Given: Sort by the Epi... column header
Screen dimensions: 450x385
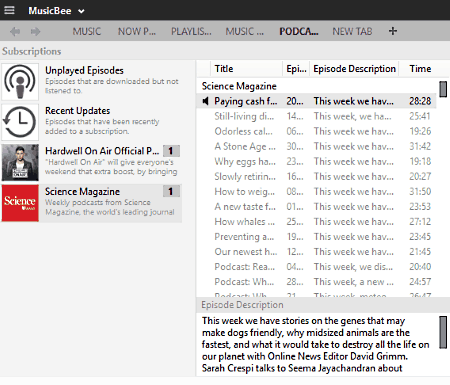Looking at the screenshot, I should pyautogui.click(x=296, y=69).
